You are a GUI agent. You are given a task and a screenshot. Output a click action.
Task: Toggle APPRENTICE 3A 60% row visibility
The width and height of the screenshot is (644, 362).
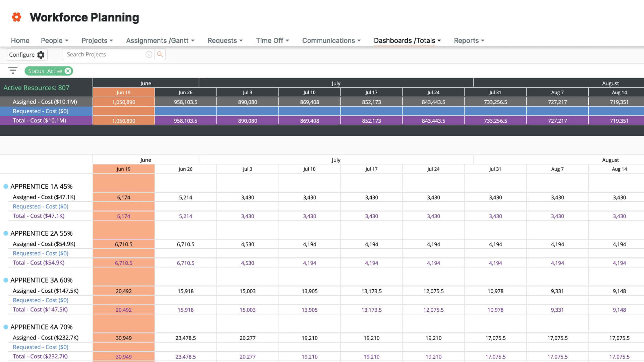[x=6, y=280]
